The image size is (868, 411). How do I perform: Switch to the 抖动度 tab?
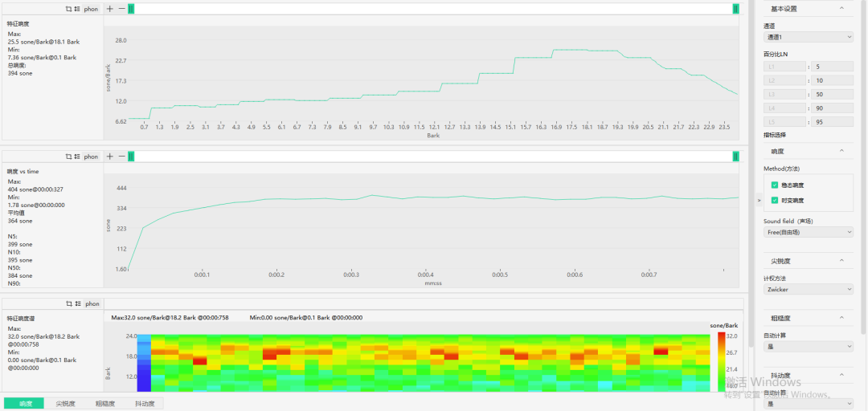[x=145, y=403]
